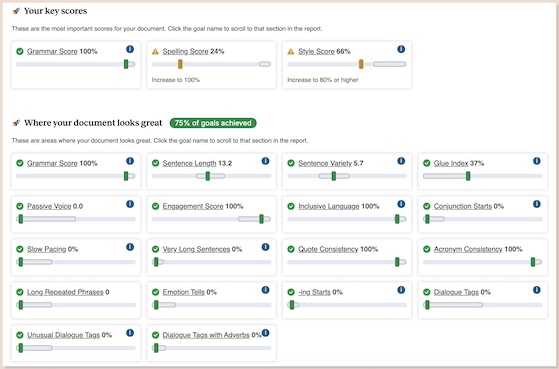Jump to Long Repeated Phrases section
This screenshot has width=559, height=369.
65,292
